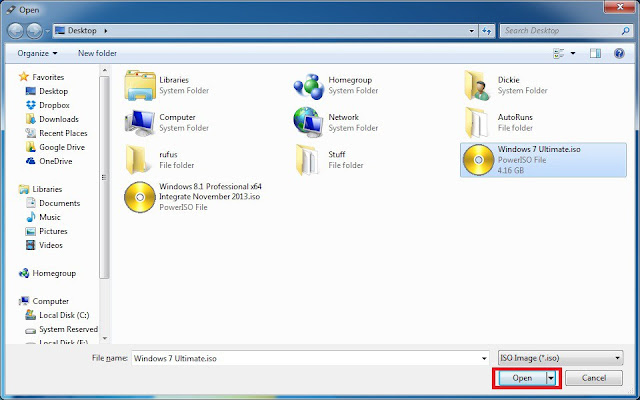Image resolution: width=640 pixels, height=400 pixels.
Task: Open the Libraries system folder icon
Action: tap(140, 85)
